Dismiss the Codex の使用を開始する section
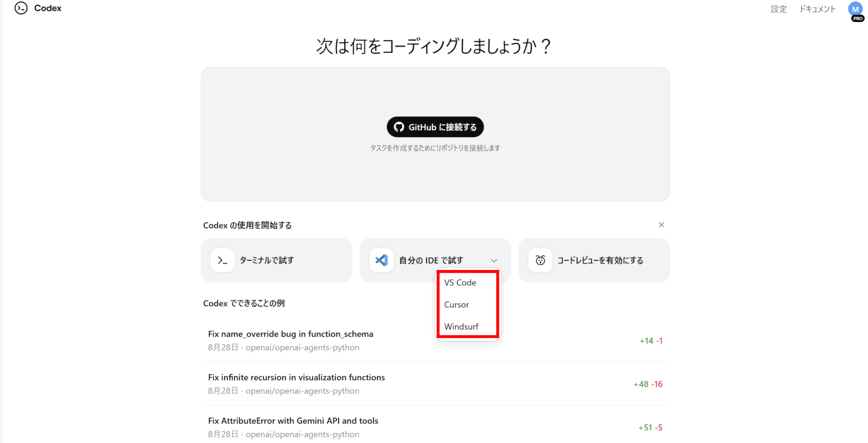 (x=661, y=225)
